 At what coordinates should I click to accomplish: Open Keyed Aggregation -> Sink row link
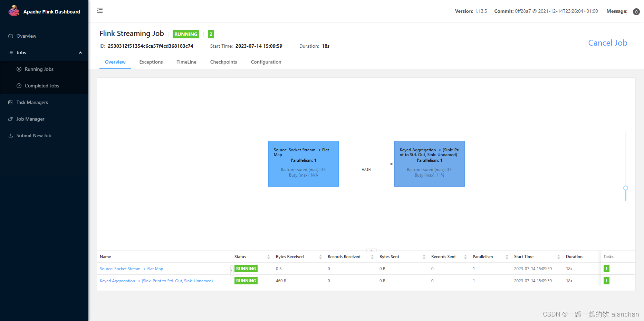[x=156, y=281]
